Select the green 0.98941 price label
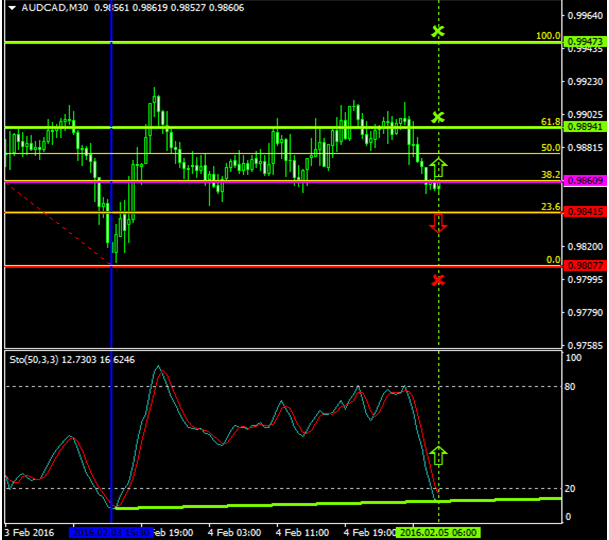 pyautogui.click(x=583, y=128)
